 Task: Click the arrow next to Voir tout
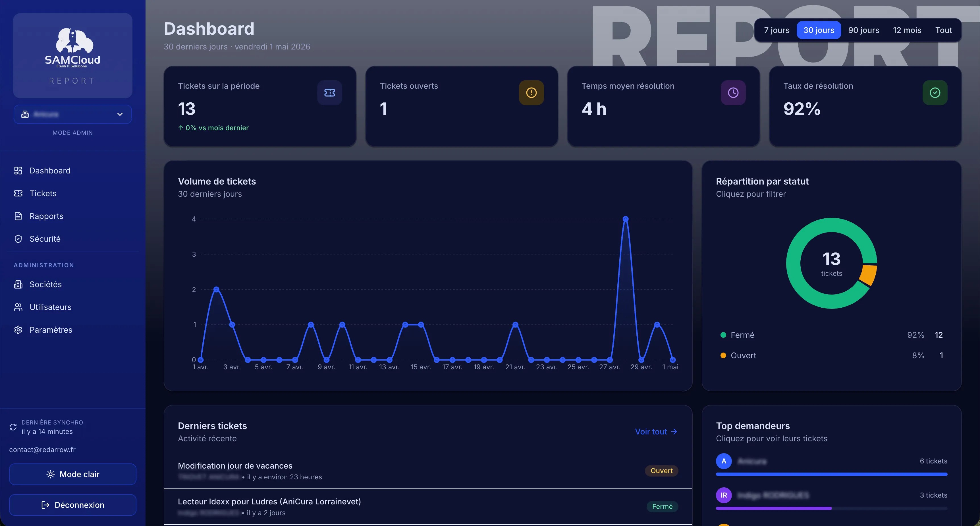[x=674, y=432]
